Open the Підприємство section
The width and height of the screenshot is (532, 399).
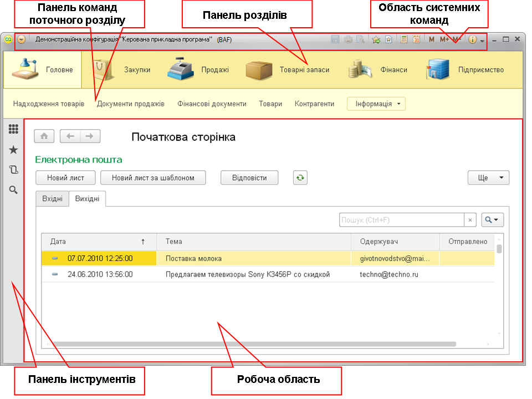465,70
